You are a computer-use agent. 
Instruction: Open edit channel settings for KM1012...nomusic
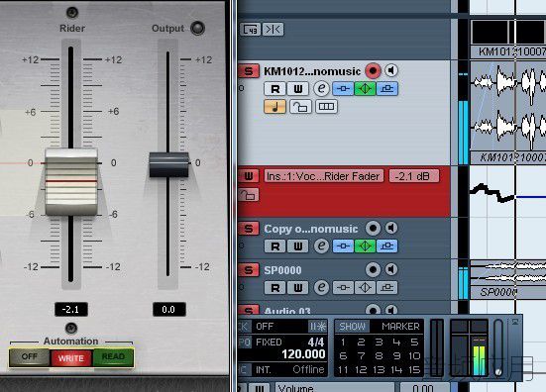coord(321,89)
